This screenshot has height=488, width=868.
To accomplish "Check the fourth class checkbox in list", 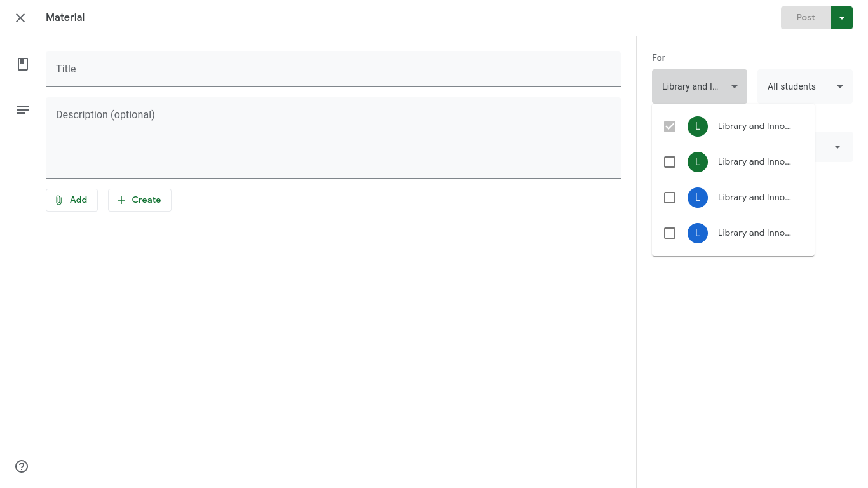I will [670, 233].
